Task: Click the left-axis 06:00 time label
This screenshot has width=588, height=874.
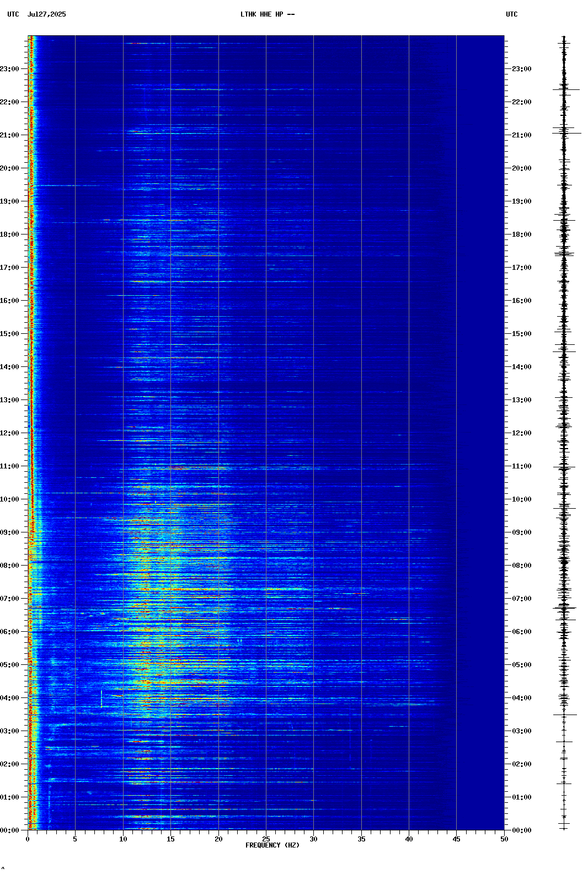Action: tap(9, 632)
